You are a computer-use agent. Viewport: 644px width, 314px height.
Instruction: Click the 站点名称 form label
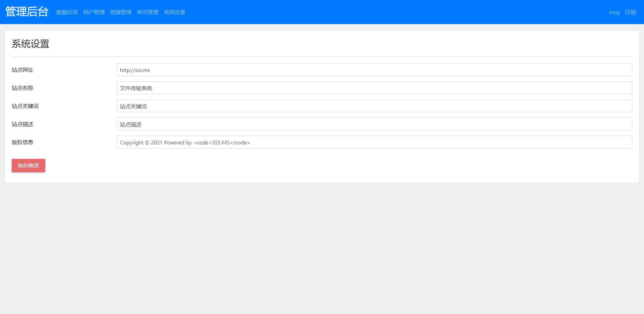click(x=22, y=88)
